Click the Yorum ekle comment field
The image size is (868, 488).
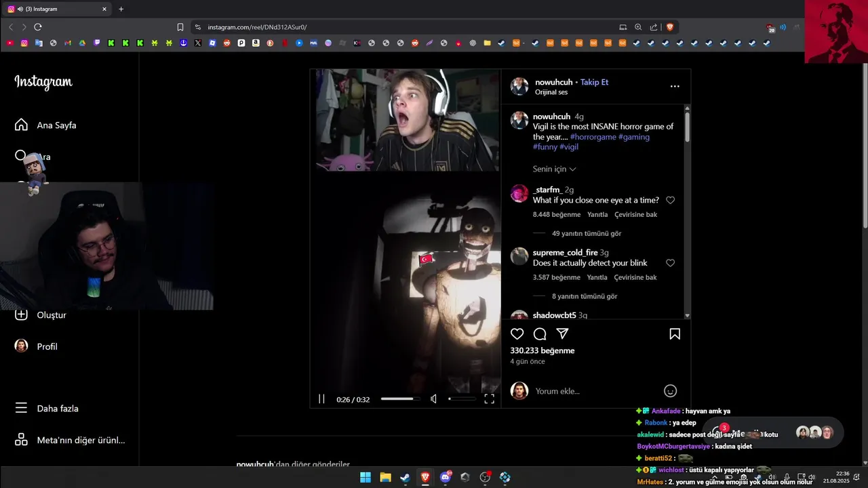596,391
